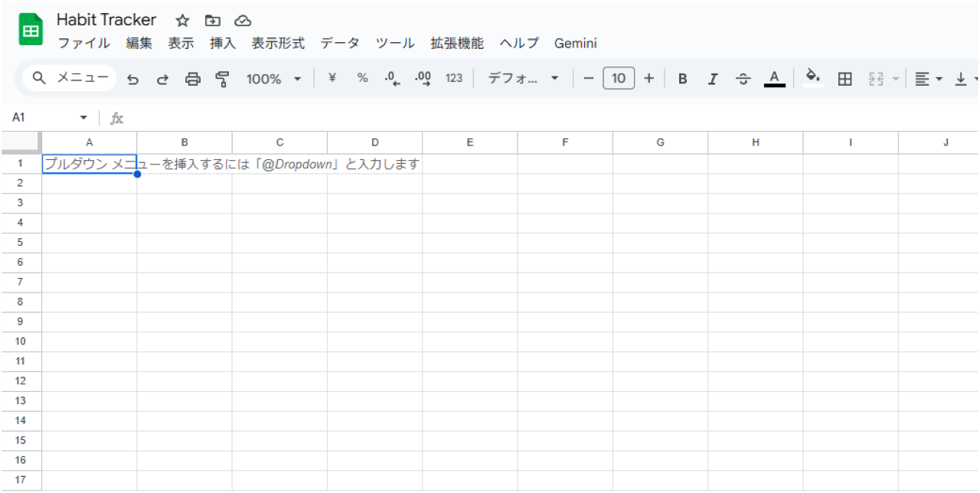Open the fill color picker

pyautogui.click(x=813, y=79)
